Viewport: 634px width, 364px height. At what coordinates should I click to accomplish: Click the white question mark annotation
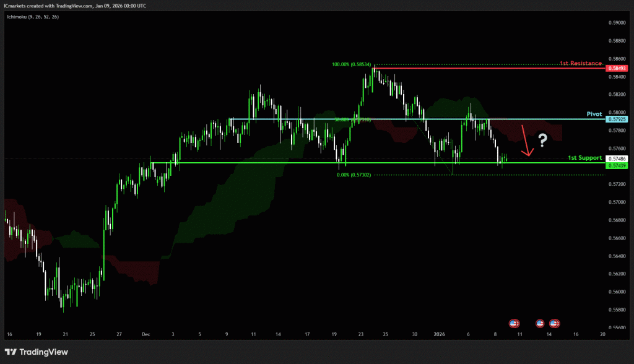[542, 141]
